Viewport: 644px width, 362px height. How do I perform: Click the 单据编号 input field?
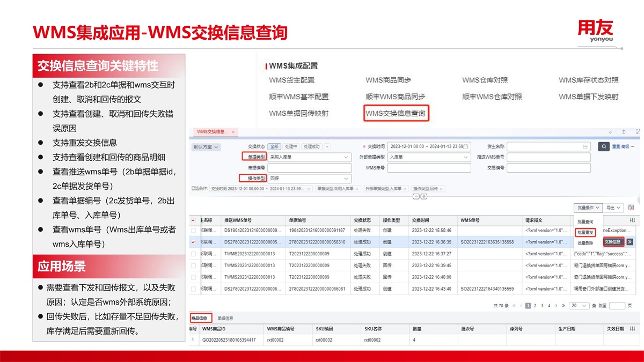coord(309,168)
